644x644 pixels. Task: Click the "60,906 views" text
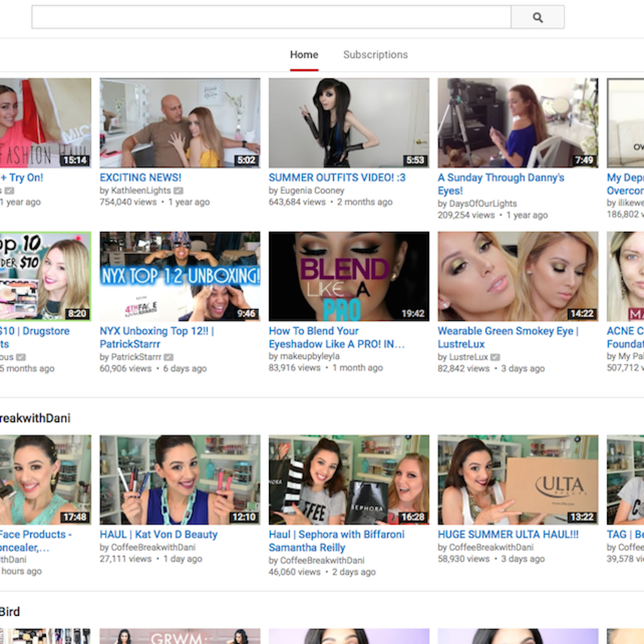(125, 368)
